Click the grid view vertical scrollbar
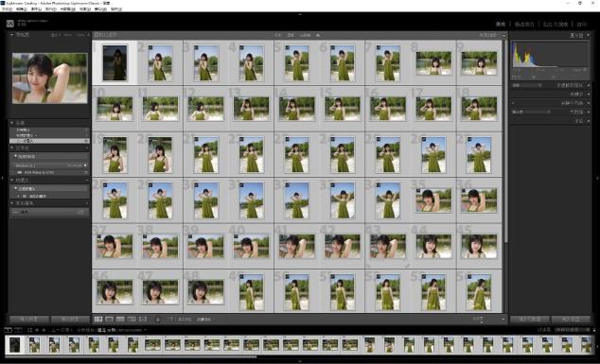Screen dimensions: 600x364 [x=505, y=141]
